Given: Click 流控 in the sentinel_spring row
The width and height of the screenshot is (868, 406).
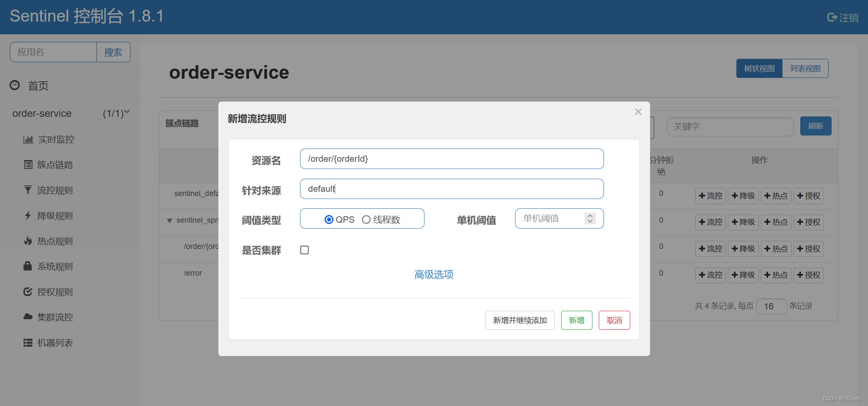Looking at the screenshot, I should coord(711,222).
